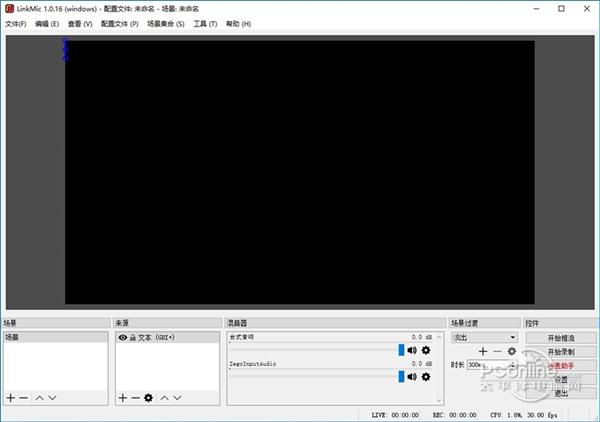The width and height of the screenshot is (600, 422).
Task: Adjust the desktop audio volume slider handle
Action: click(x=401, y=350)
